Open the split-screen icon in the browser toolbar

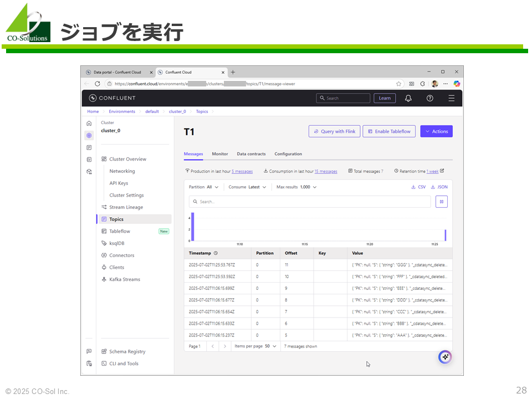(x=412, y=84)
